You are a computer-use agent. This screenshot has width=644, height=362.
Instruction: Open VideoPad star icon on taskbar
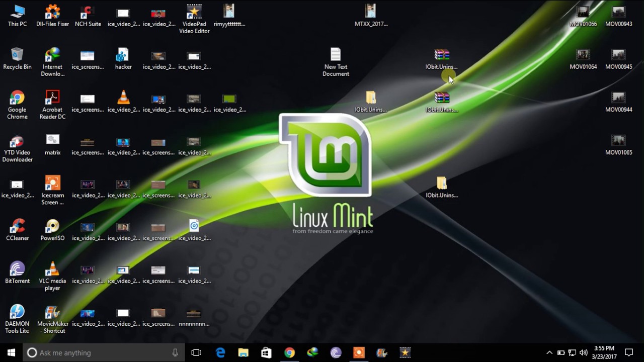pos(405,352)
